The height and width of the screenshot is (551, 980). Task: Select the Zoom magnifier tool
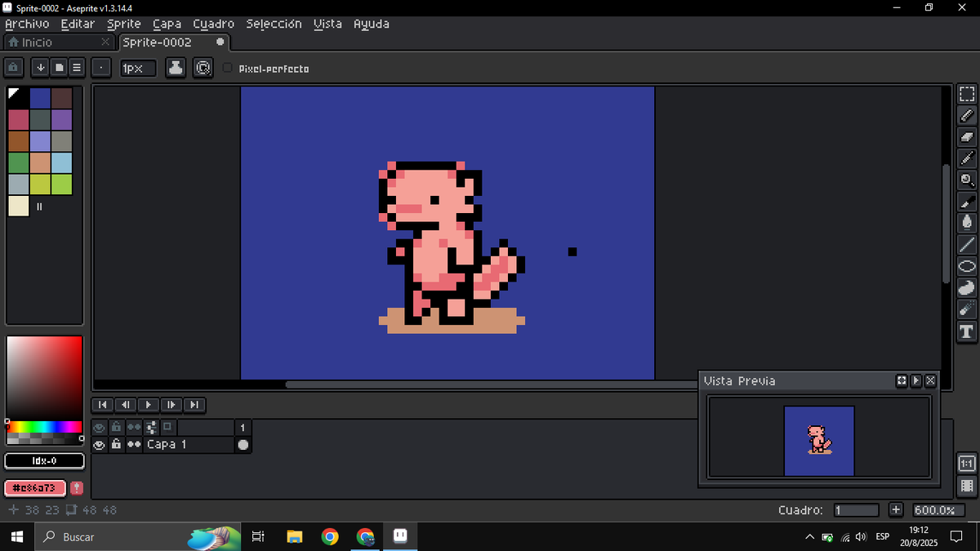click(x=967, y=180)
